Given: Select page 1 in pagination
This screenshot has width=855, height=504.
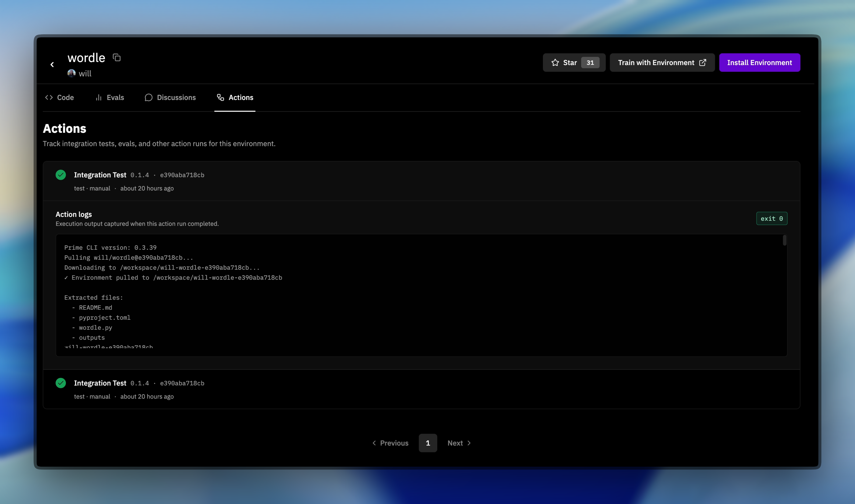Looking at the screenshot, I should (x=428, y=443).
